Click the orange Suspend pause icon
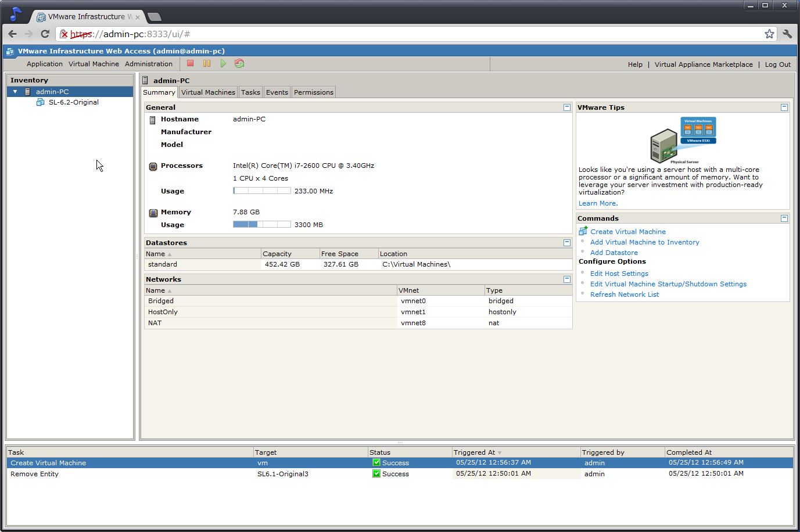 pyautogui.click(x=207, y=63)
